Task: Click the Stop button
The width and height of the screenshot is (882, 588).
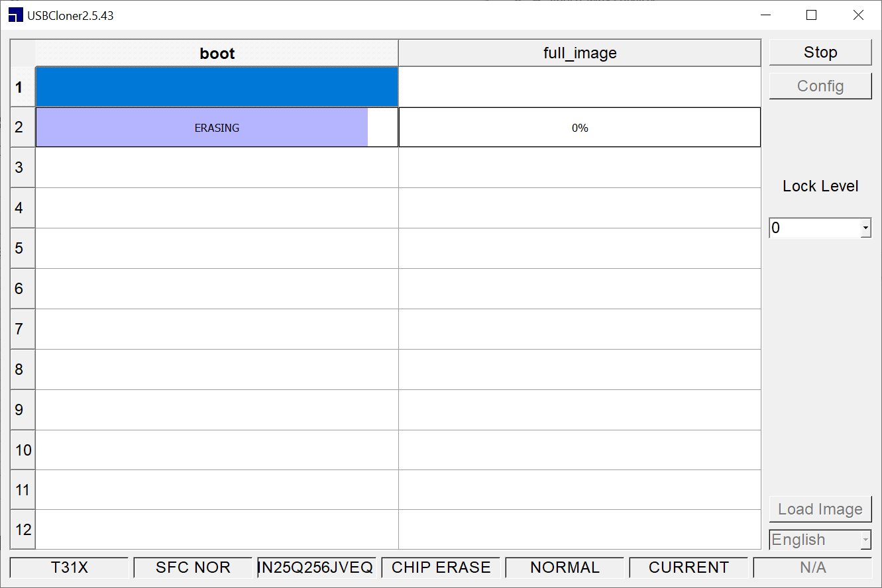Action: pos(820,52)
